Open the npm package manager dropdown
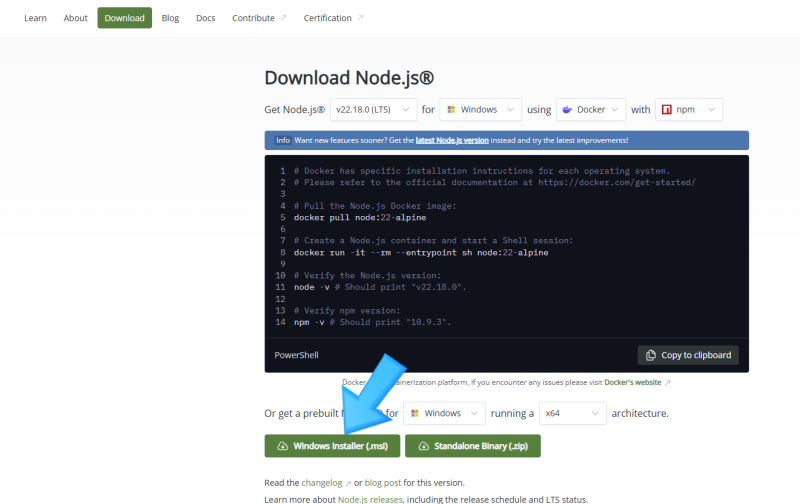800x504 pixels. tap(689, 110)
